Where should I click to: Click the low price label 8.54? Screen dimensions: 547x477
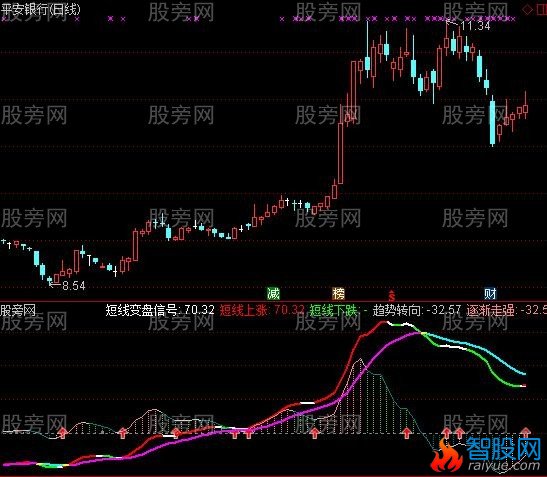click(74, 286)
